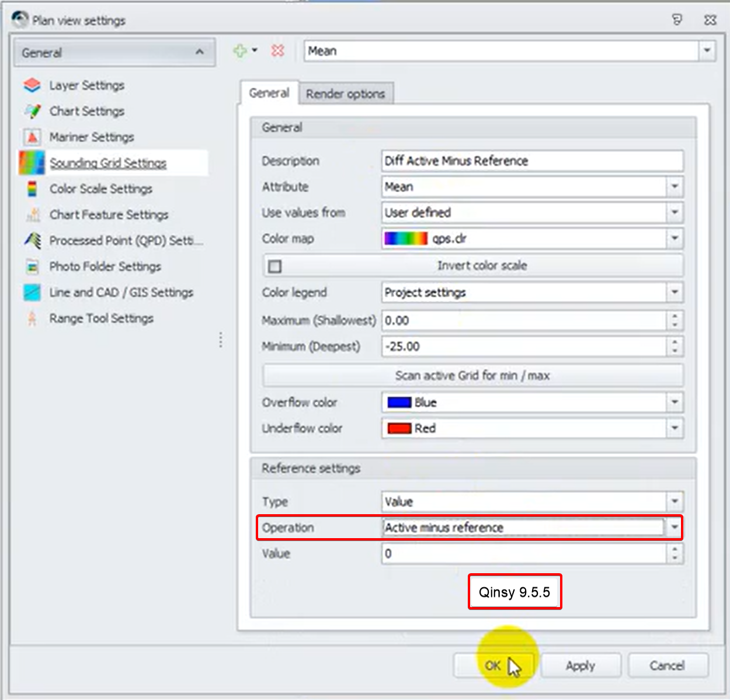
Task: Select Color Scale Settings text entry
Action: 101,189
